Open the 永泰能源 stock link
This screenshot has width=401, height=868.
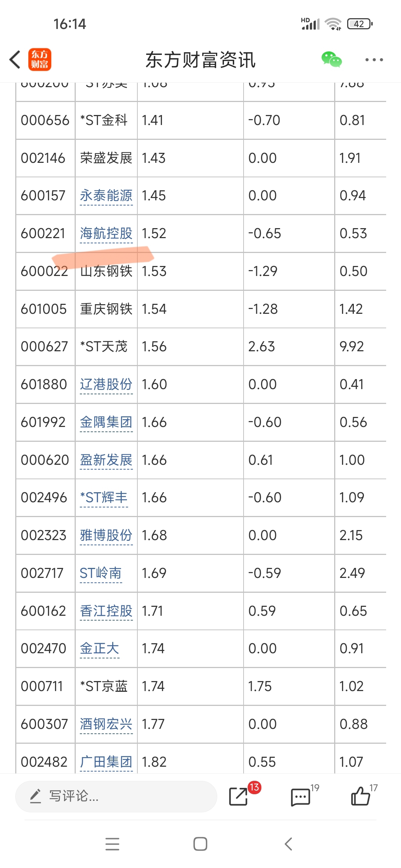point(106,195)
